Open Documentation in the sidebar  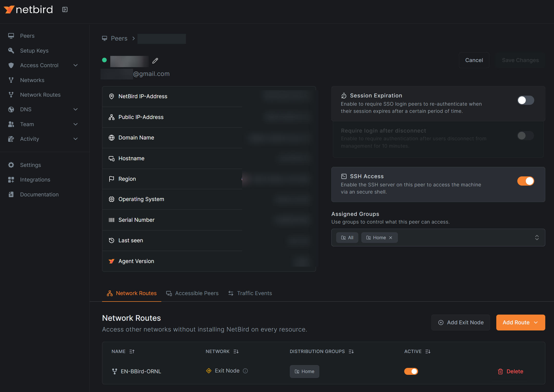[x=39, y=194]
